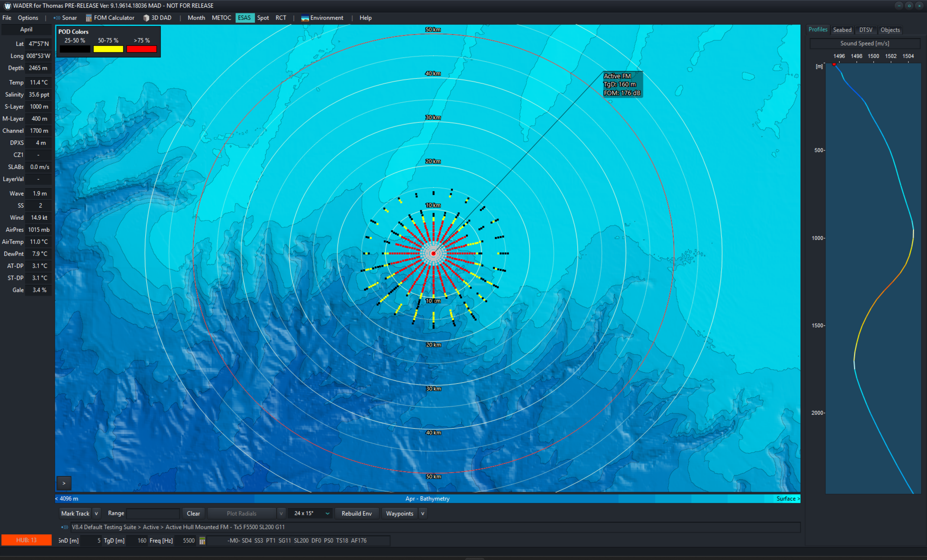
Task: Switch to the Seabed tab
Action: pos(842,30)
